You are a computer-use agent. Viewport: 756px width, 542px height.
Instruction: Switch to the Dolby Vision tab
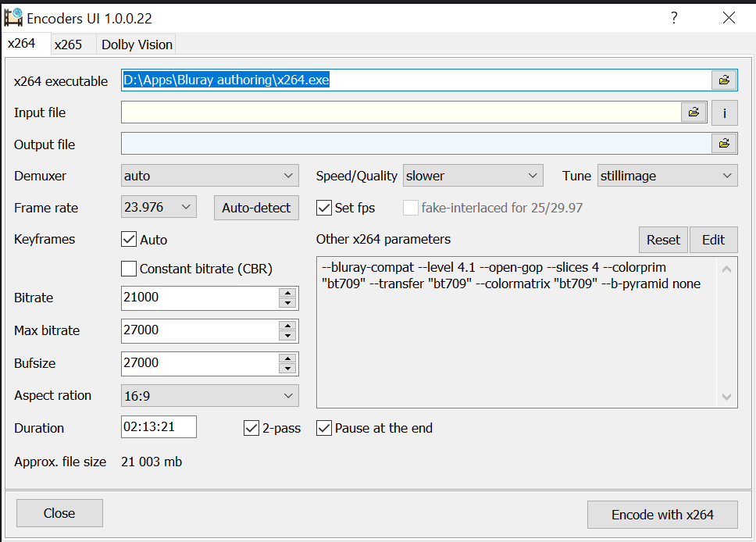[137, 45]
